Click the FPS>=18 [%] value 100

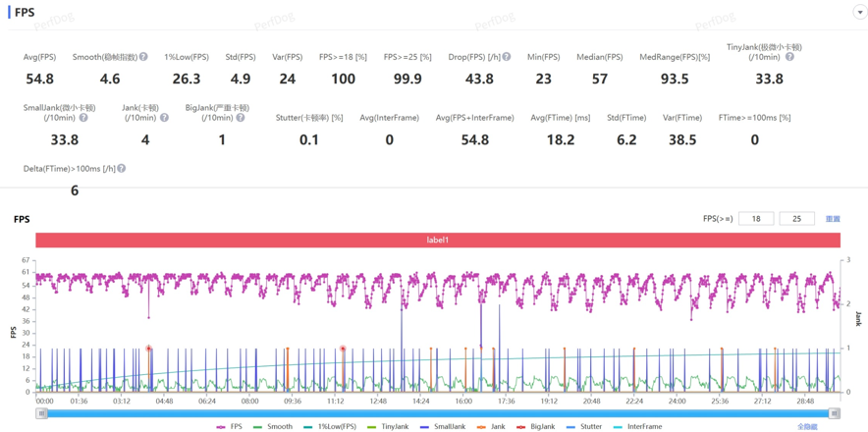tap(344, 80)
